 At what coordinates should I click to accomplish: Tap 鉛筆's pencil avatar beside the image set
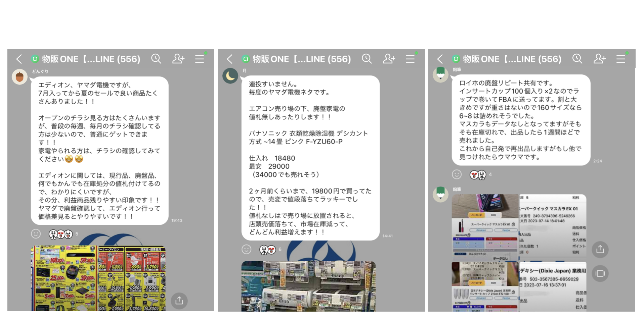[441, 195]
